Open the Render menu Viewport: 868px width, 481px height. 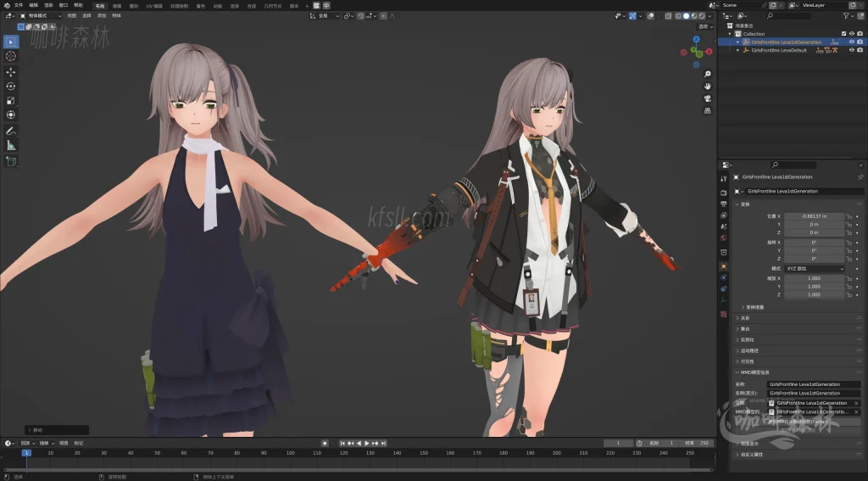pos(48,6)
